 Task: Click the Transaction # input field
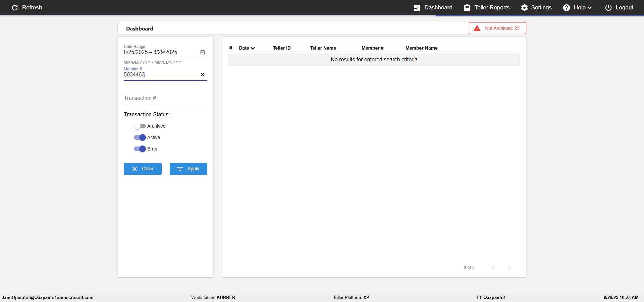coord(165,98)
